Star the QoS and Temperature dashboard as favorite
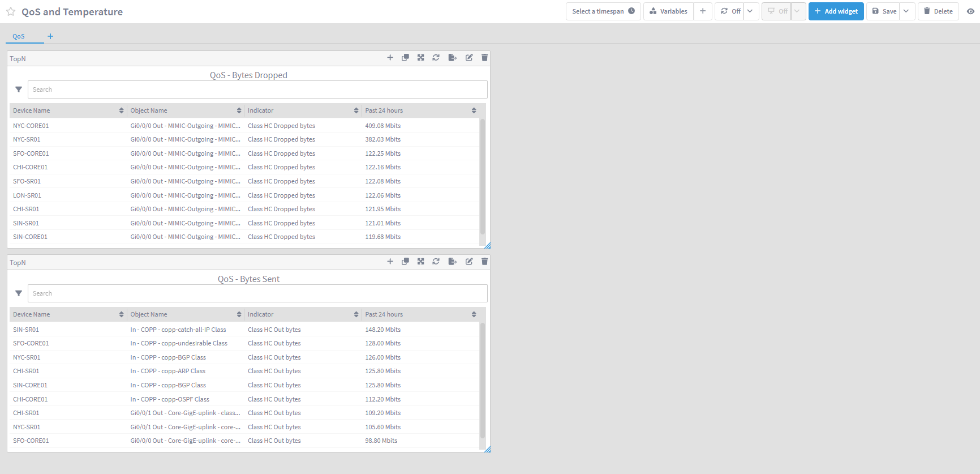Image resolution: width=980 pixels, height=474 pixels. pyautogui.click(x=11, y=11)
